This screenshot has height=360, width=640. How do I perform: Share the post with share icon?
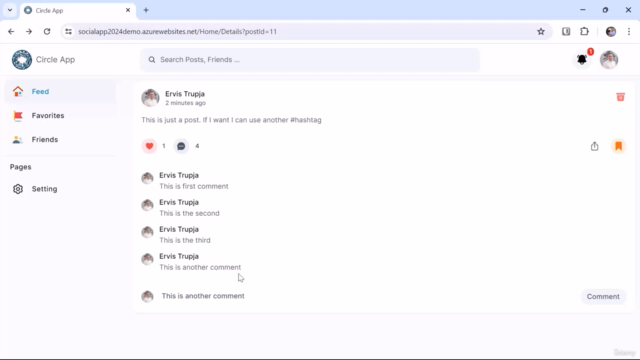pyautogui.click(x=594, y=146)
